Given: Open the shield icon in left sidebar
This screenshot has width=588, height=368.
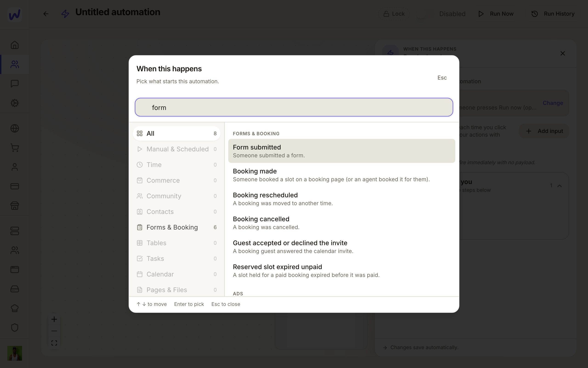Looking at the screenshot, I should pyautogui.click(x=14, y=327).
